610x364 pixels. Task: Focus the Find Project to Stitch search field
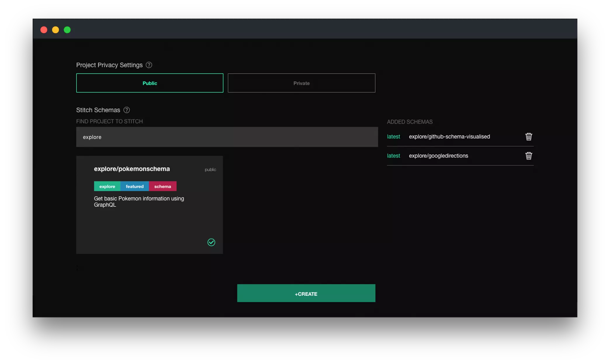pyautogui.click(x=227, y=137)
